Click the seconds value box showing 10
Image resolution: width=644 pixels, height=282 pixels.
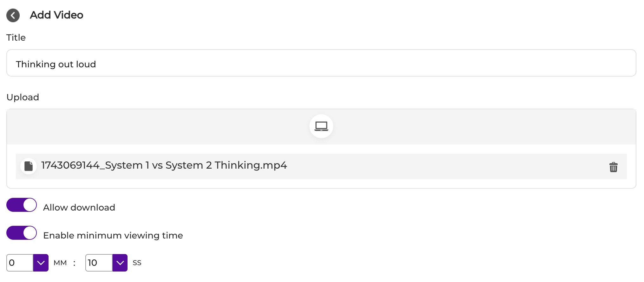[99, 263]
